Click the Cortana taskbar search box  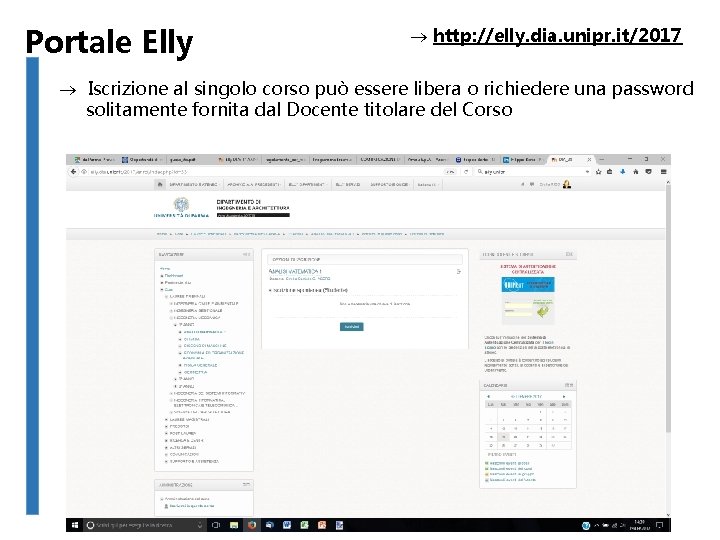pos(144,525)
